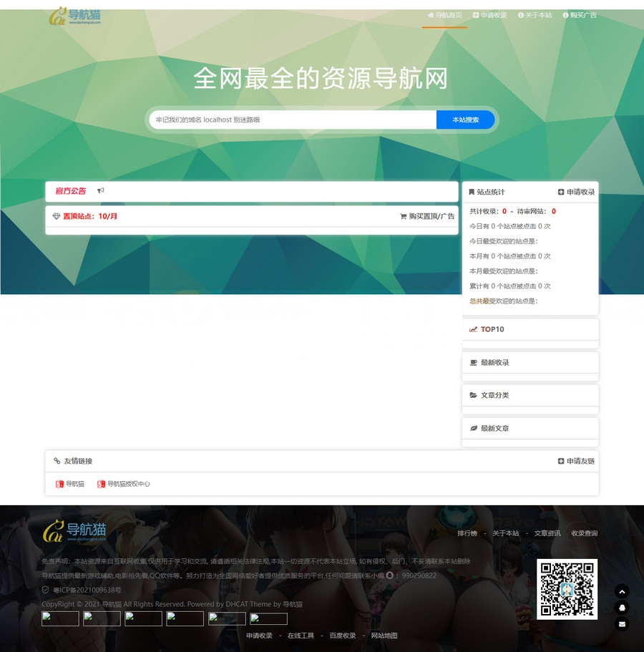Image resolution: width=644 pixels, height=652 pixels.
Task: Click the scroll-to-top arrow floating button
Action: 622,591
